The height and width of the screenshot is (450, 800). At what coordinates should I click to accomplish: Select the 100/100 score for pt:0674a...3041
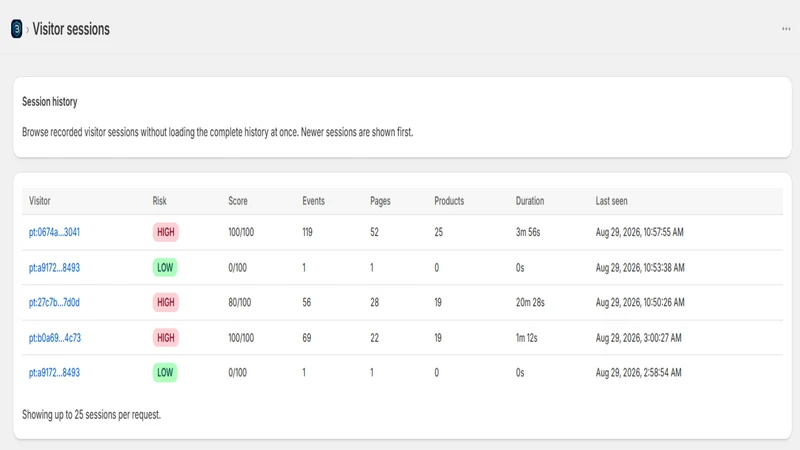[x=241, y=232]
